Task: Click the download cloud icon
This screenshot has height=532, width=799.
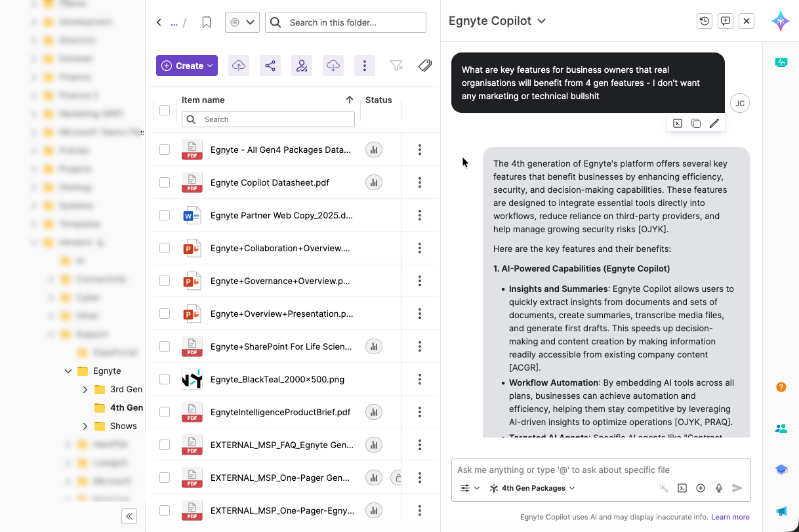Action: coord(333,66)
